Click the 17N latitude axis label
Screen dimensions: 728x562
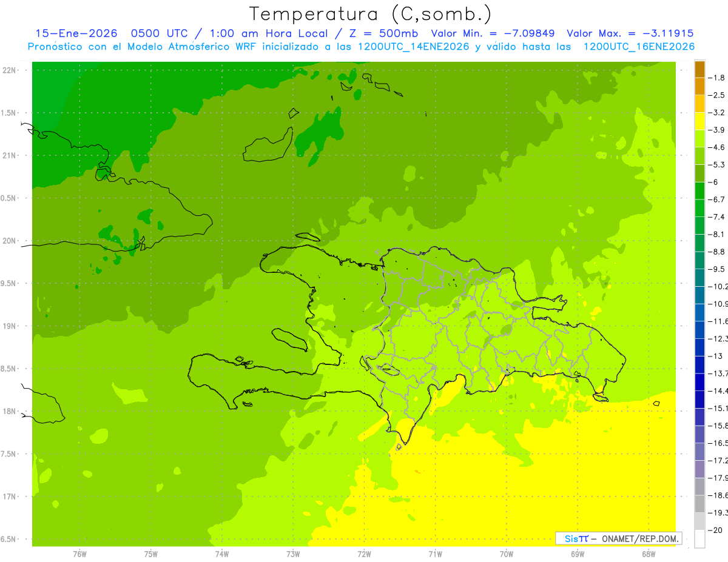tap(10, 497)
